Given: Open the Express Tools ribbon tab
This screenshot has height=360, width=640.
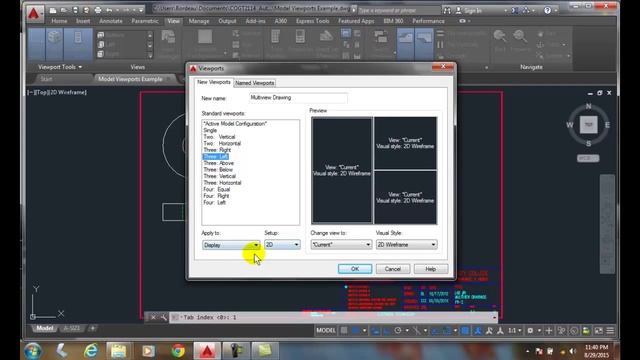Looking at the screenshot, I should click(313, 21).
